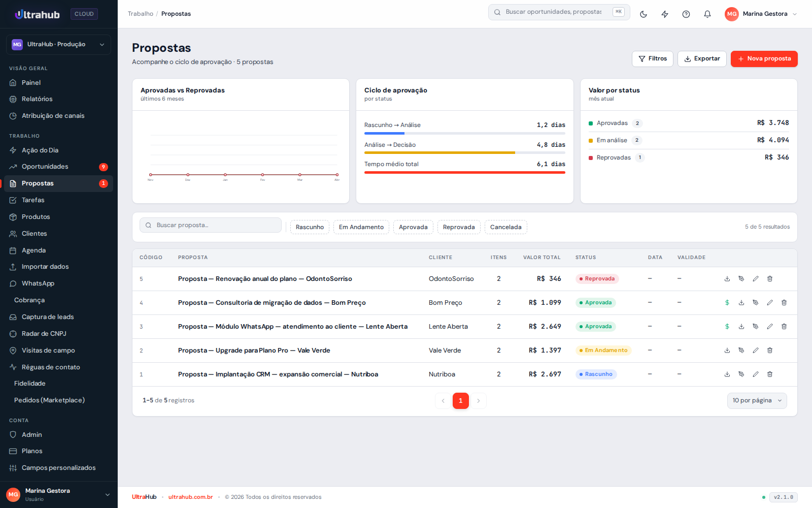Click next page arrow in pagination
812x508 pixels.
coord(479,401)
